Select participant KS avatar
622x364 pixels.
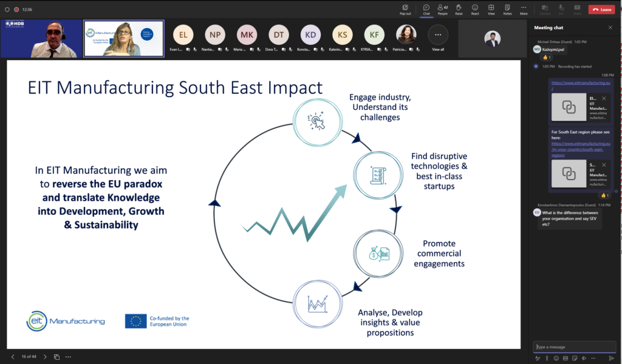point(343,35)
